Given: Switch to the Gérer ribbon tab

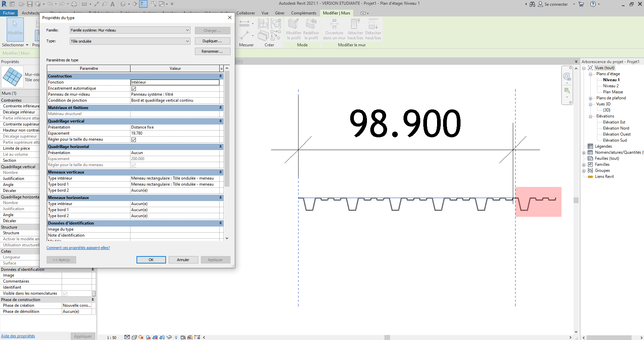Looking at the screenshot, I should (x=280, y=13).
